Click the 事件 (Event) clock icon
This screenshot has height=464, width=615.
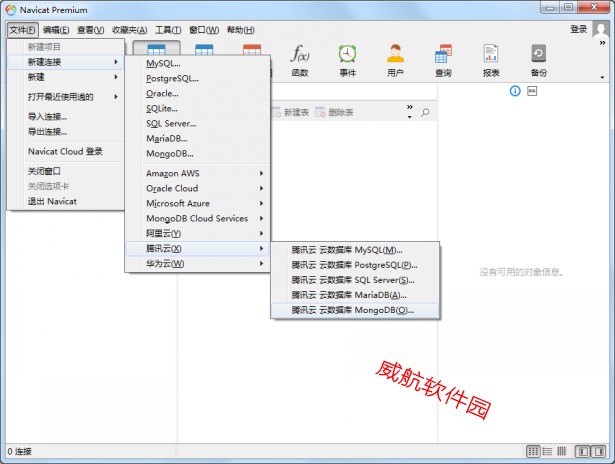347,59
